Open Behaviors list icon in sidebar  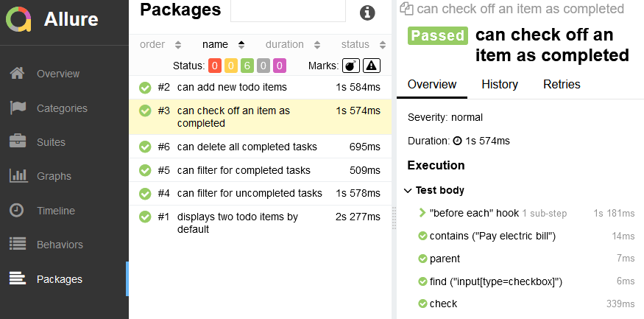tap(18, 245)
